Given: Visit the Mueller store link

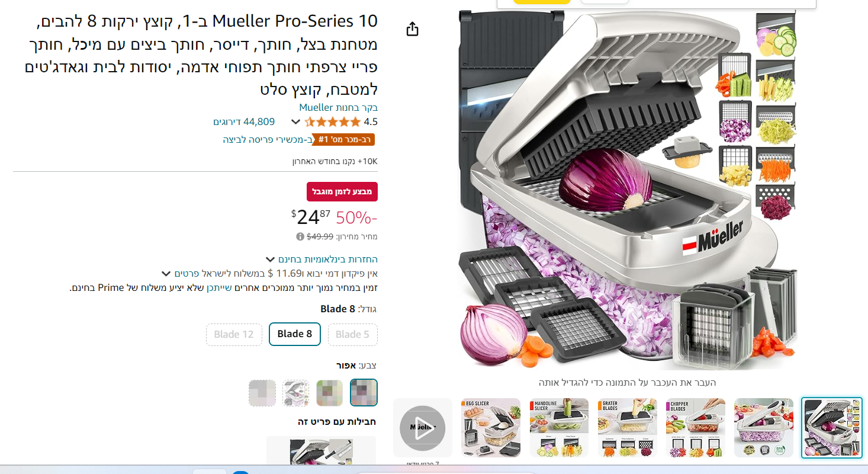Looking at the screenshot, I should [338, 107].
